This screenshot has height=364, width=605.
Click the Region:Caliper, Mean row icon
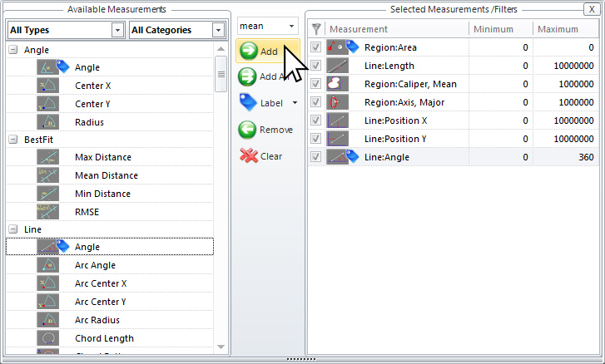[x=337, y=84]
